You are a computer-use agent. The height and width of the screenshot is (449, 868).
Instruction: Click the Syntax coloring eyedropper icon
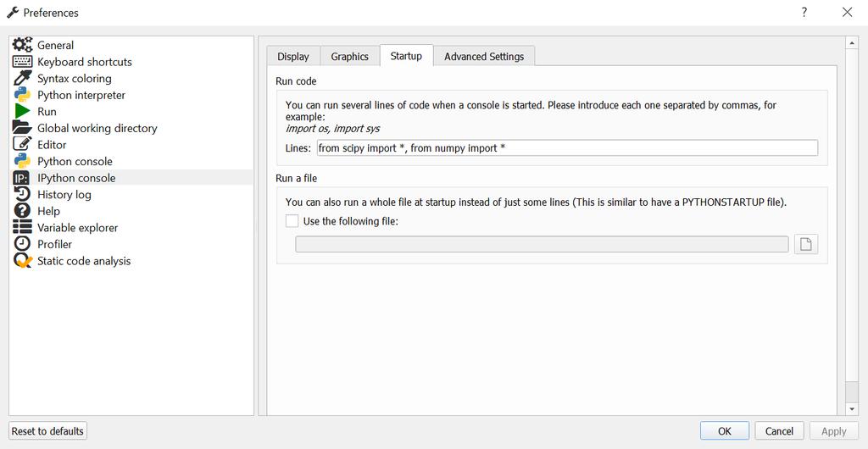[x=23, y=78]
